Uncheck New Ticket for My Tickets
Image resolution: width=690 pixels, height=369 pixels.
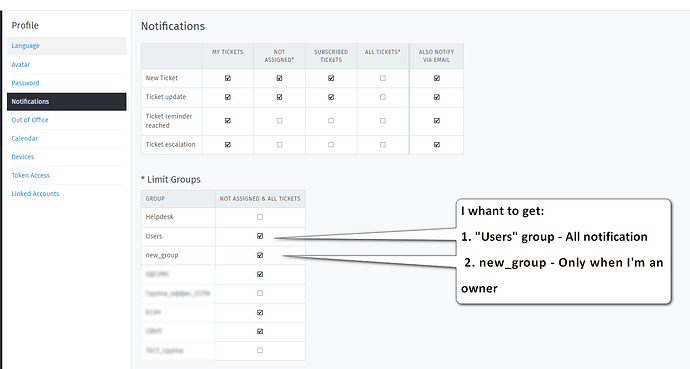228,78
